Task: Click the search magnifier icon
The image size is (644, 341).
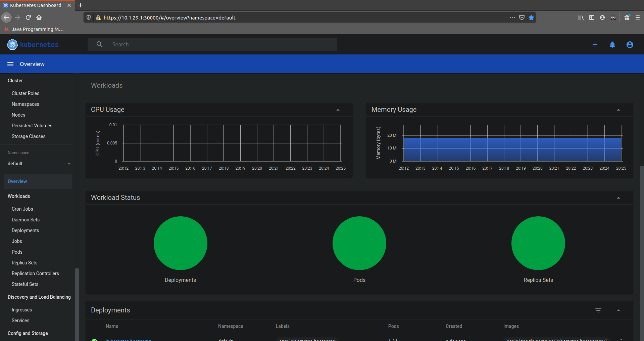Action: click(x=100, y=44)
